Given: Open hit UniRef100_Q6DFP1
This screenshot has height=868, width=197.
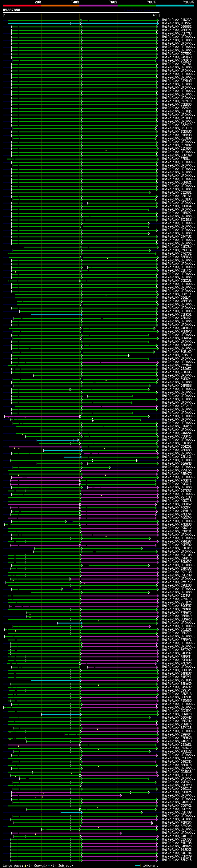Looking at the screenshot, I should pos(177,30).
